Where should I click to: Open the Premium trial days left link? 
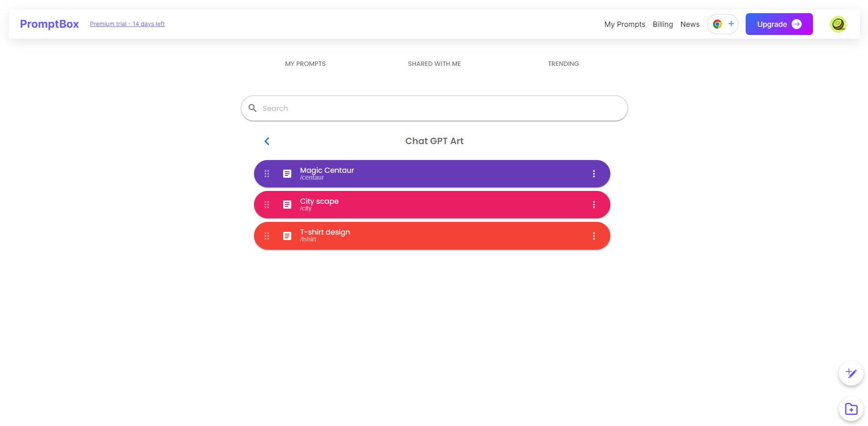pos(127,24)
